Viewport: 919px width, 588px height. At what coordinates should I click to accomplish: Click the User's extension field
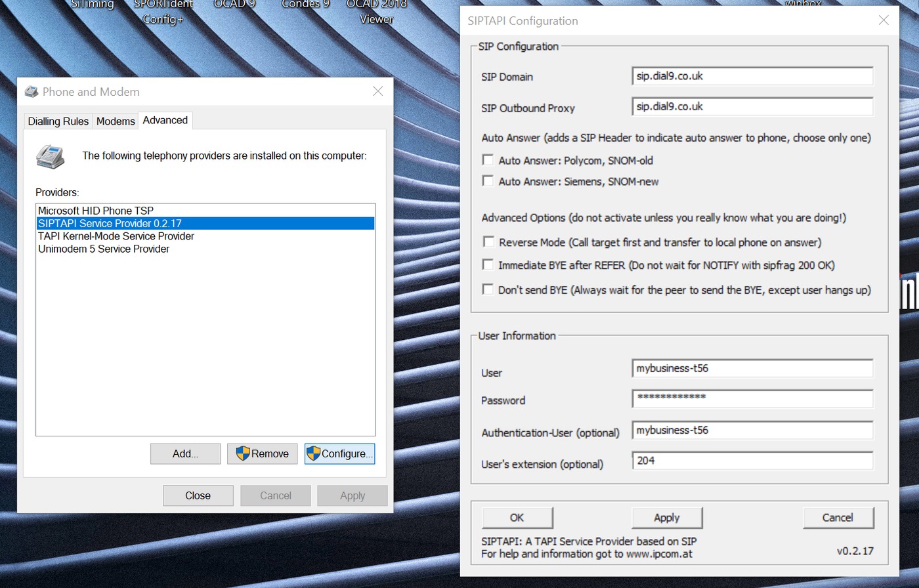[x=752, y=461]
